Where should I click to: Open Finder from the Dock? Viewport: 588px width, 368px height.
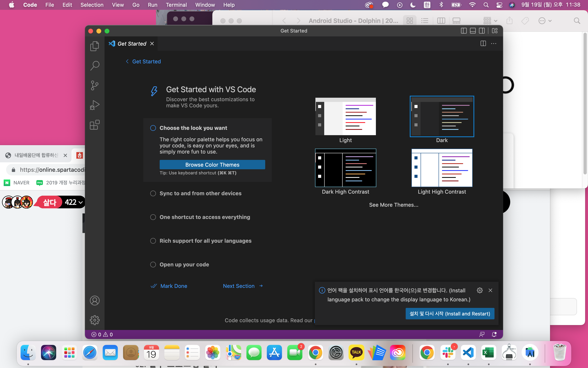(x=28, y=352)
